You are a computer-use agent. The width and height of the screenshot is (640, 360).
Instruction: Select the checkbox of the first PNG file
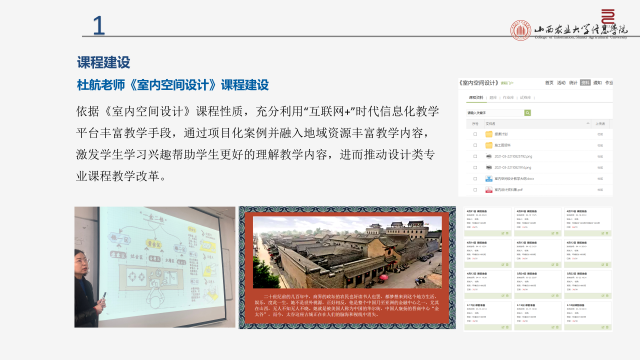pos(475,156)
